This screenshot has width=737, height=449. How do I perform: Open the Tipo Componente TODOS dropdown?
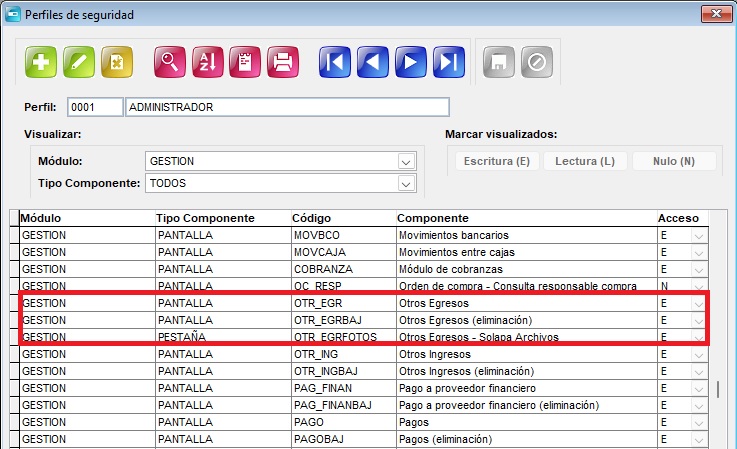(x=406, y=183)
